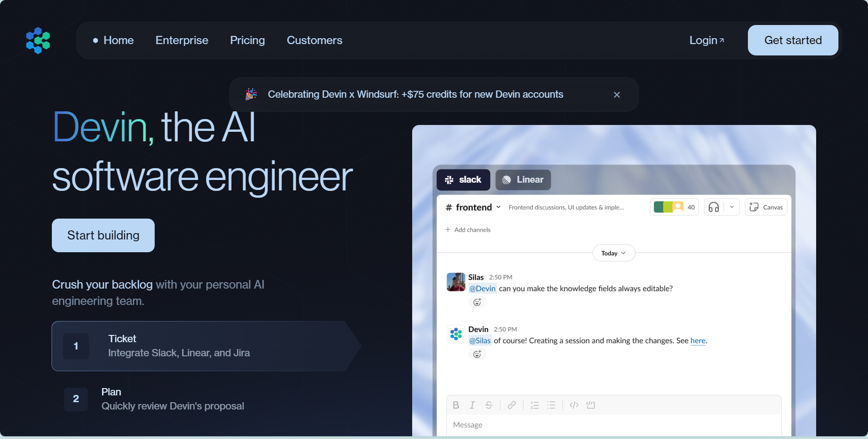Select step 1 Ticket card
The width and height of the screenshot is (868, 439).
206,346
